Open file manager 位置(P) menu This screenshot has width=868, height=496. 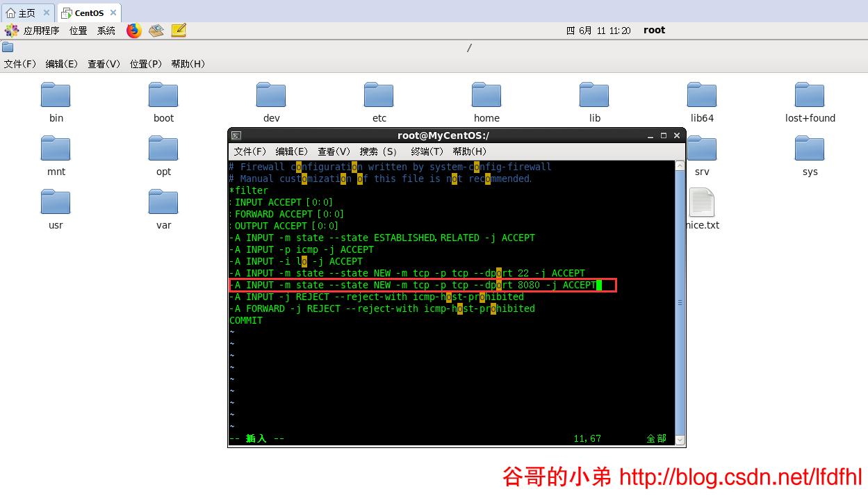click(146, 64)
